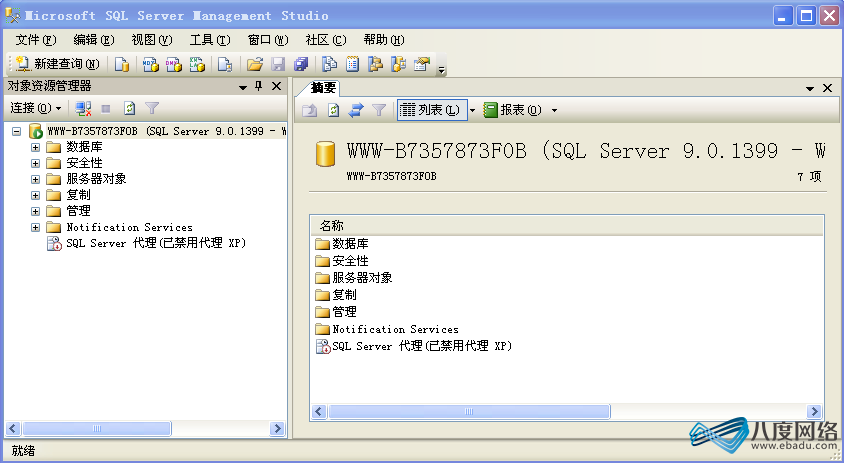This screenshot has width=844, height=463.
Task: Select SQL Server 代理 in summary list
Action: point(421,346)
